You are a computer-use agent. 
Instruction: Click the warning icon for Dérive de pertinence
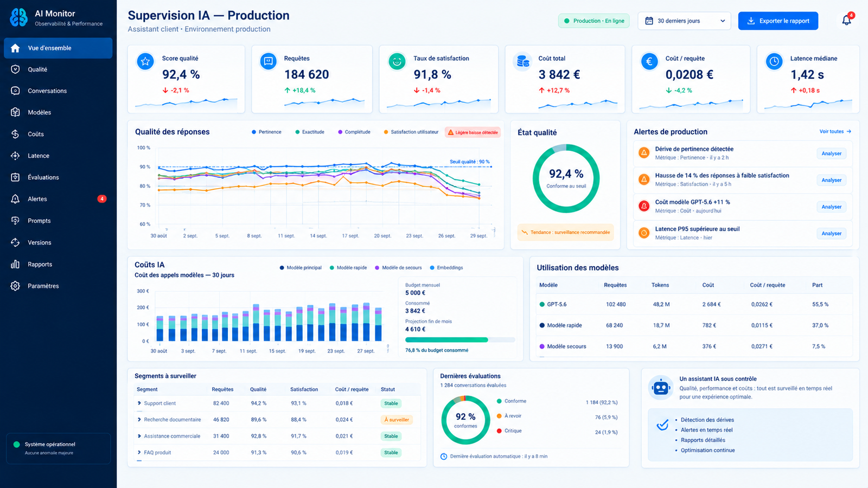tap(644, 153)
